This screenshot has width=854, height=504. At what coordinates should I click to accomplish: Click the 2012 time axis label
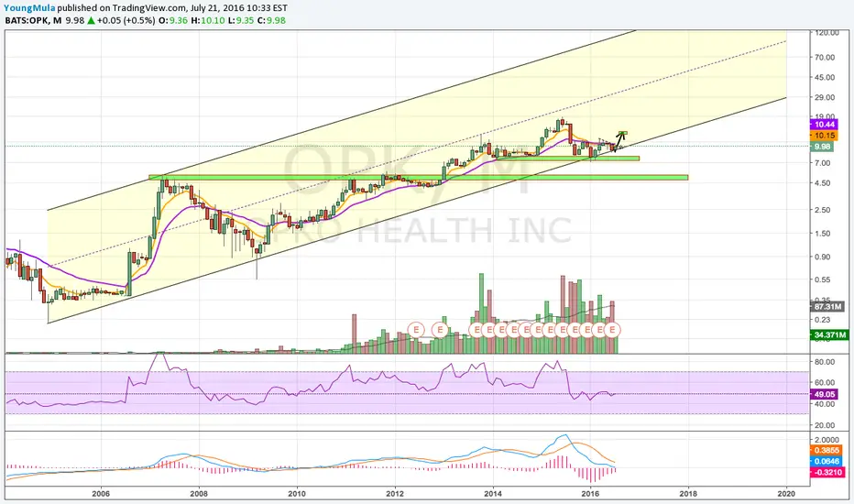[x=395, y=494]
